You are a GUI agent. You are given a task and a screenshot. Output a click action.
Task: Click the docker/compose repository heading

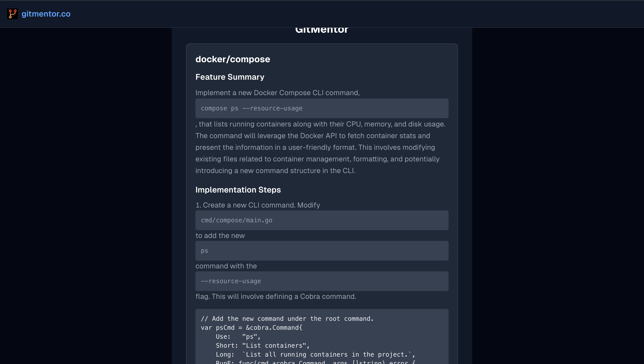point(233,59)
